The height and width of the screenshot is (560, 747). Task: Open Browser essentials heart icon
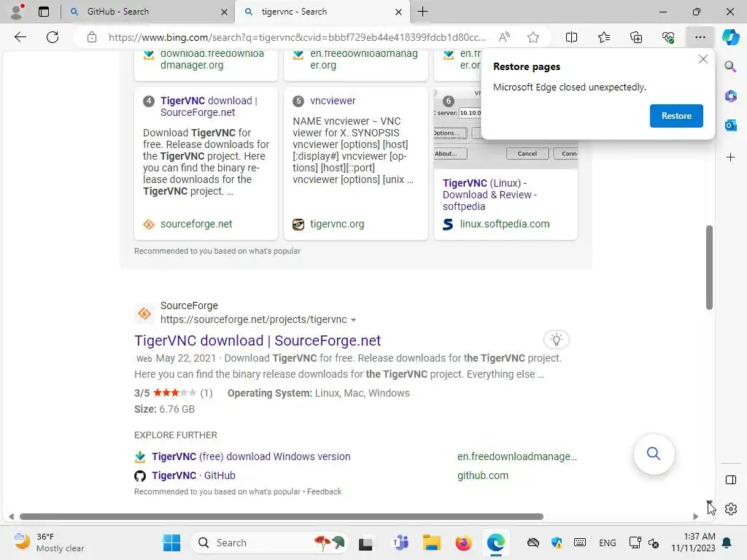[668, 37]
